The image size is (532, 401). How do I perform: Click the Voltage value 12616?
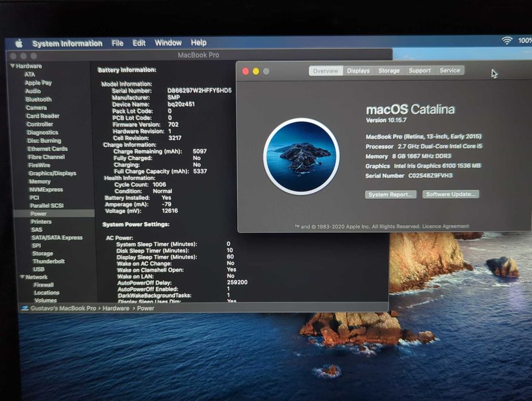170,210
